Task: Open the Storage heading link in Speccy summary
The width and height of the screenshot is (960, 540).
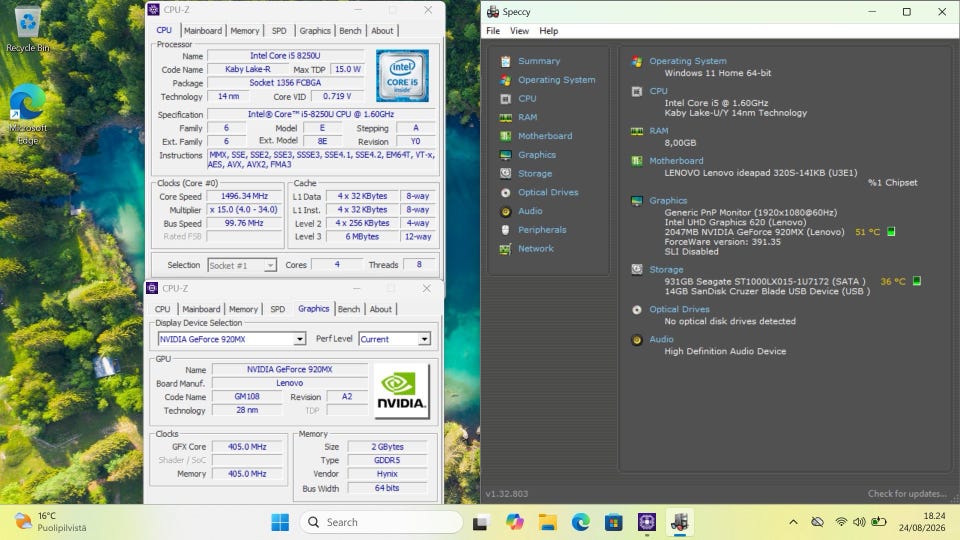Action: pos(666,270)
